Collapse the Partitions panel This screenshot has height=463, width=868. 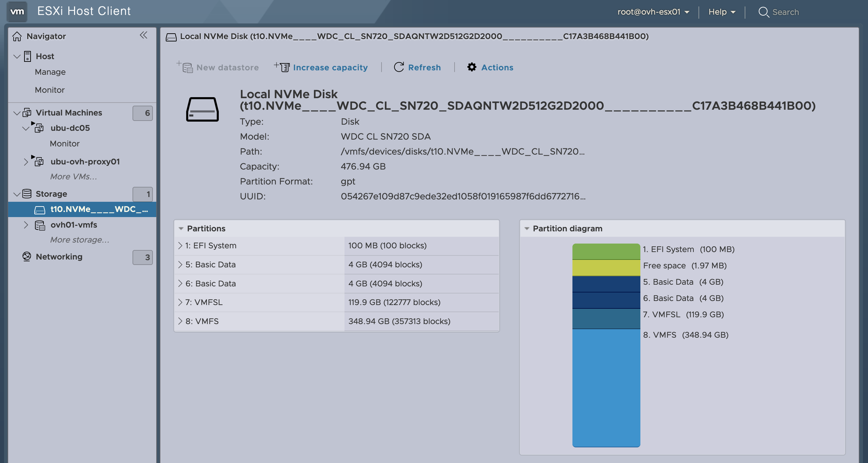[181, 229]
